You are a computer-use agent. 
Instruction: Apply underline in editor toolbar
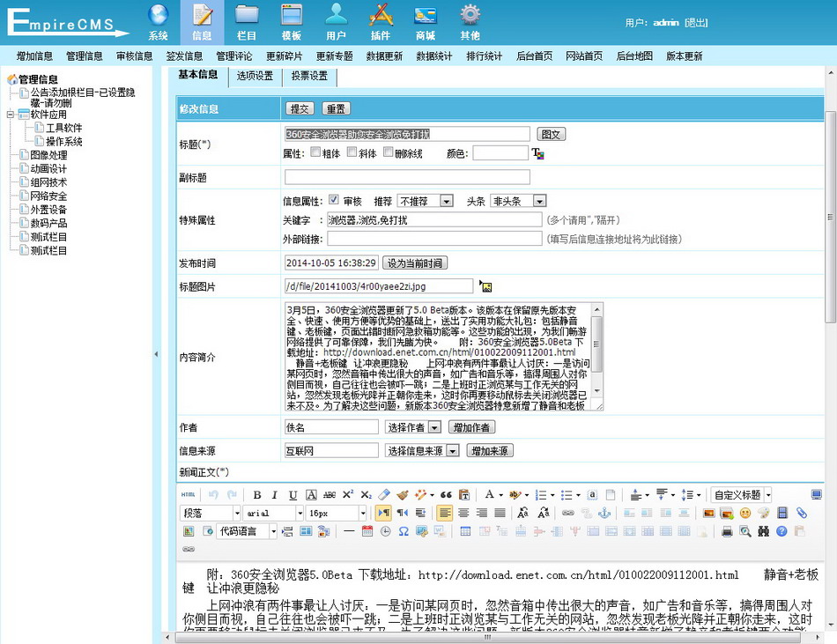293,494
